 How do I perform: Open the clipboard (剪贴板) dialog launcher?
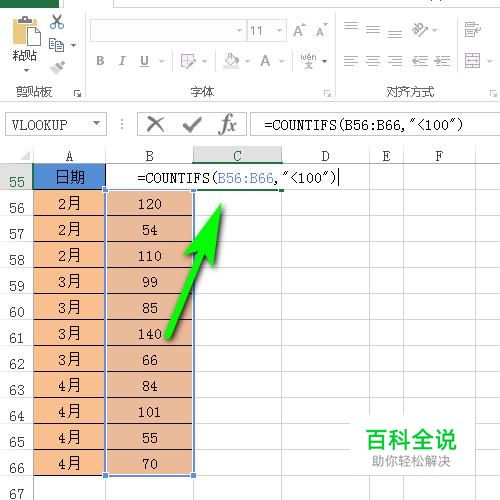pos(77,94)
